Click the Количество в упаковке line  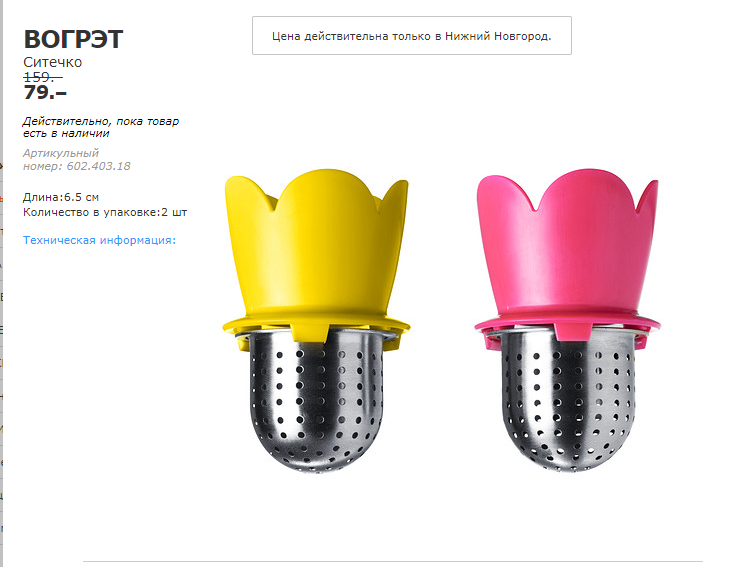point(104,212)
